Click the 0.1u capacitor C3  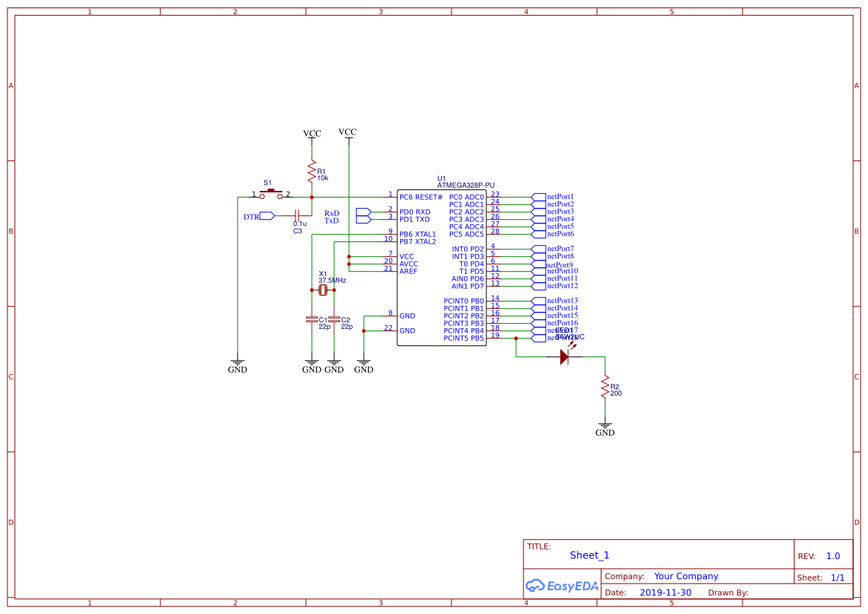coord(298,215)
